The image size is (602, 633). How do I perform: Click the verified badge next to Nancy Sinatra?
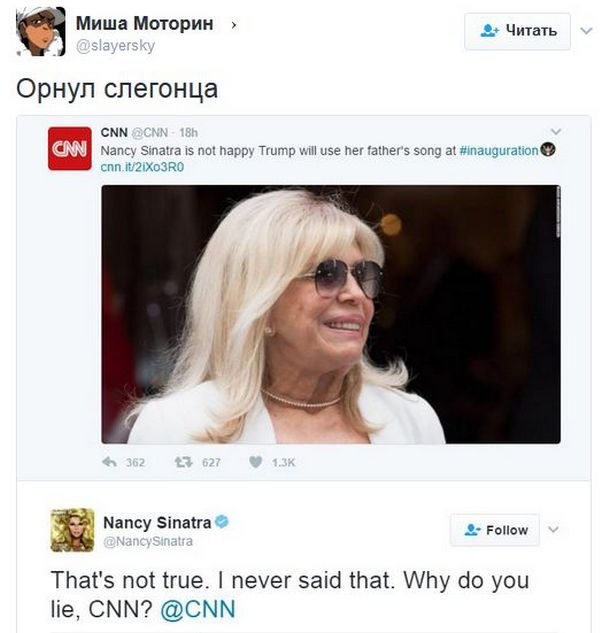pos(224,523)
